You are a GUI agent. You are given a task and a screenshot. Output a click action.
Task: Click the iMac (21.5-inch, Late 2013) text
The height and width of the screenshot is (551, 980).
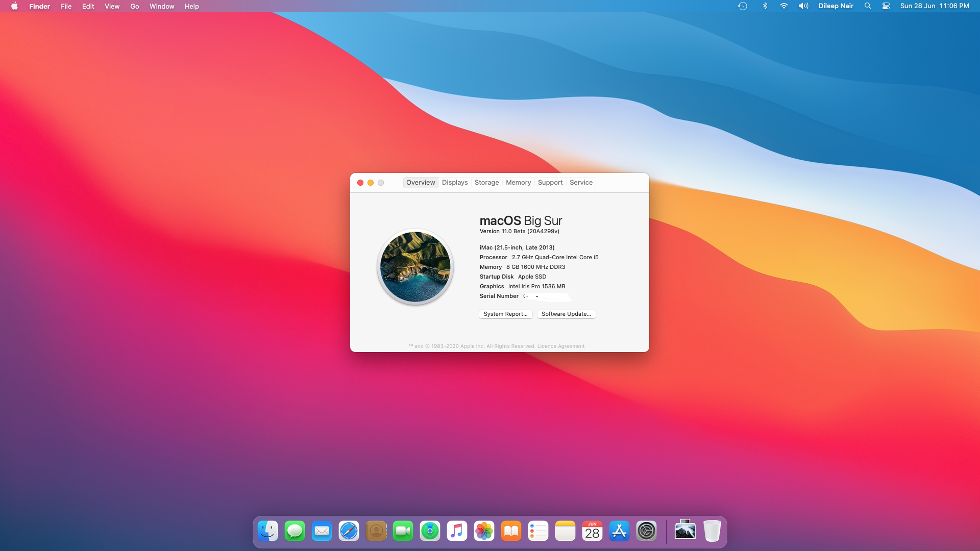coord(517,248)
